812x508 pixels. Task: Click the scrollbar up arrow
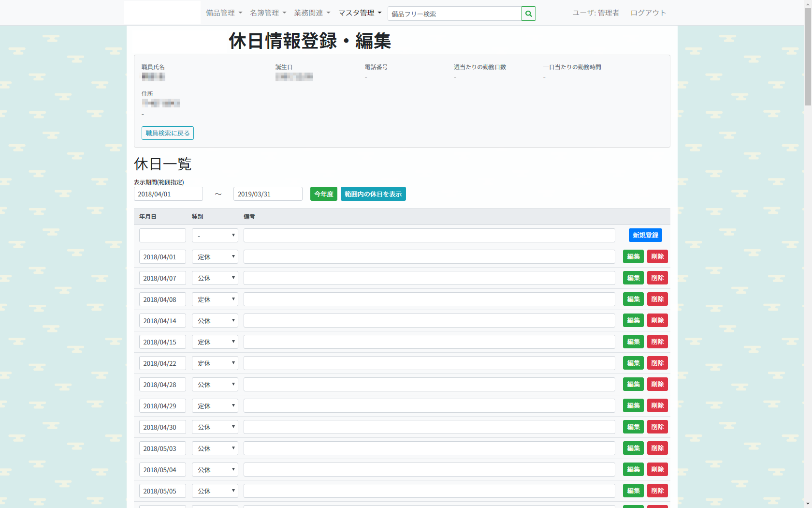pos(808,3)
